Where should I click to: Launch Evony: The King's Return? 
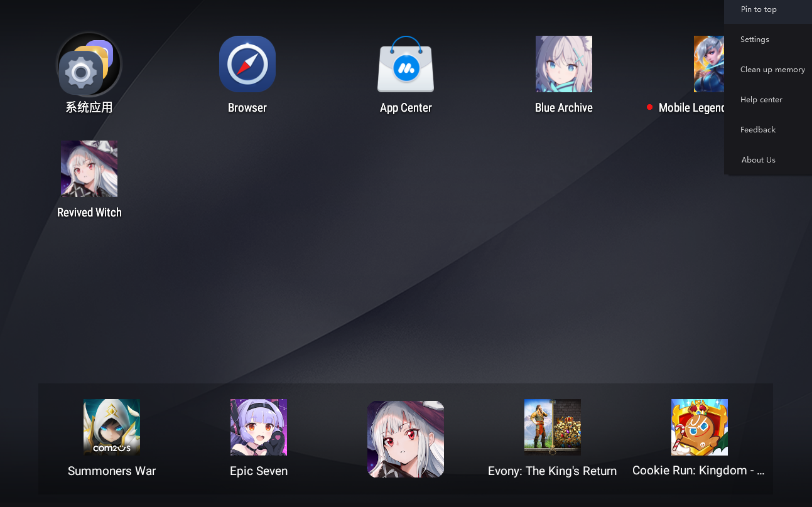553,427
